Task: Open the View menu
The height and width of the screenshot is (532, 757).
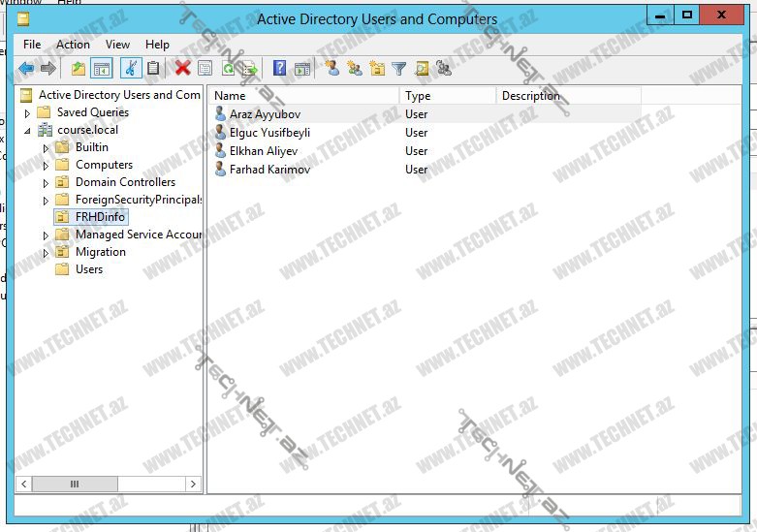Action: [x=117, y=45]
